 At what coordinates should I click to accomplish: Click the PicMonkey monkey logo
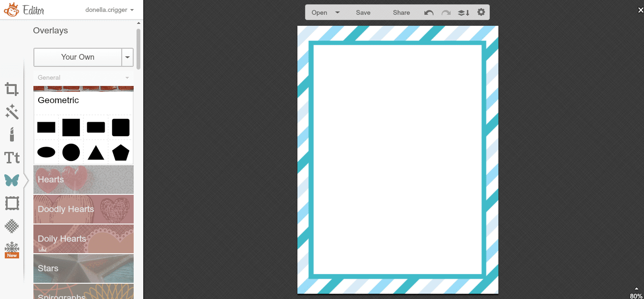pos(11,10)
